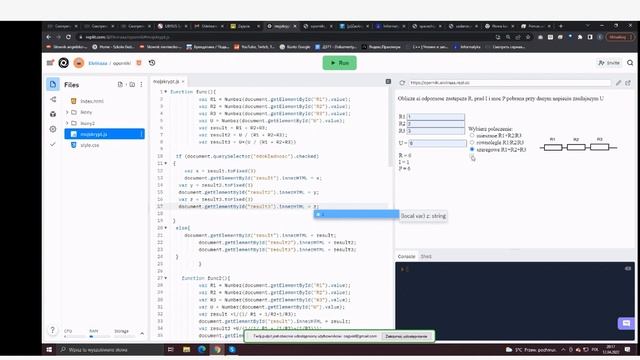Expand the resource usage panel chevron
This screenshot has width=640, height=360.
[x=142, y=333]
